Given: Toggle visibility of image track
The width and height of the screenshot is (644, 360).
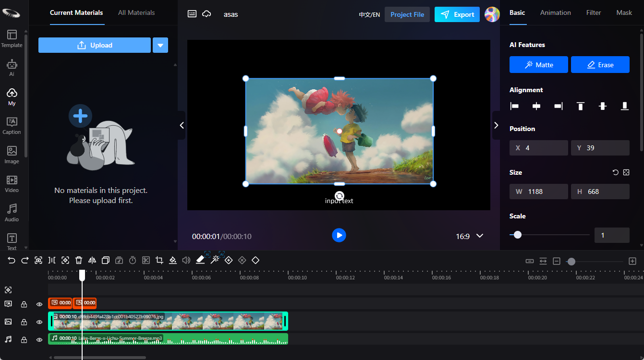Looking at the screenshot, I should point(39,322).
